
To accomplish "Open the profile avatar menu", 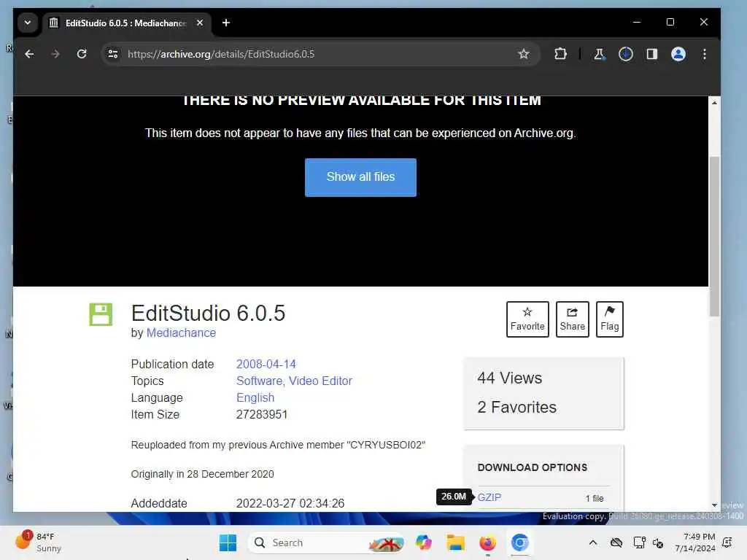I will pyautogui.click(x=678, y=54).
